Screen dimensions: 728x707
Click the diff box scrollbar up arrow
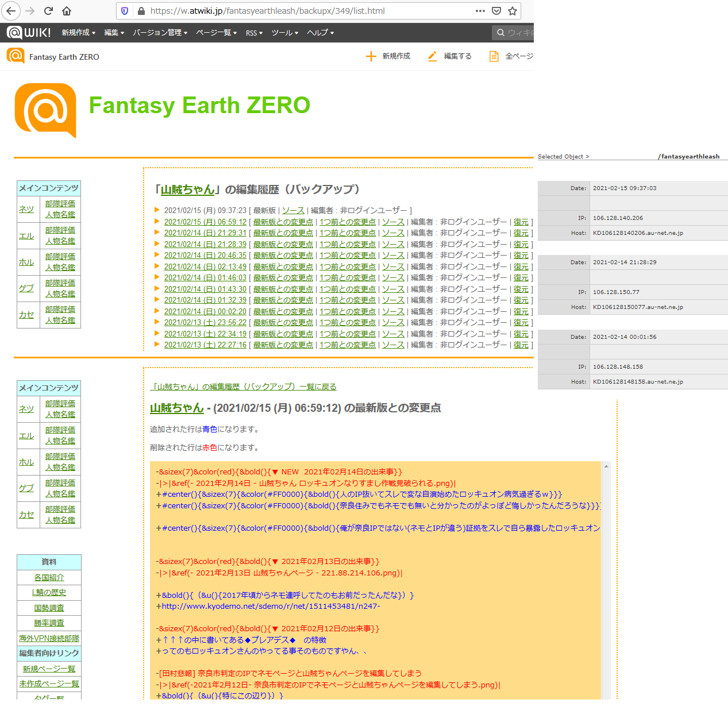(x=606, y=467)
